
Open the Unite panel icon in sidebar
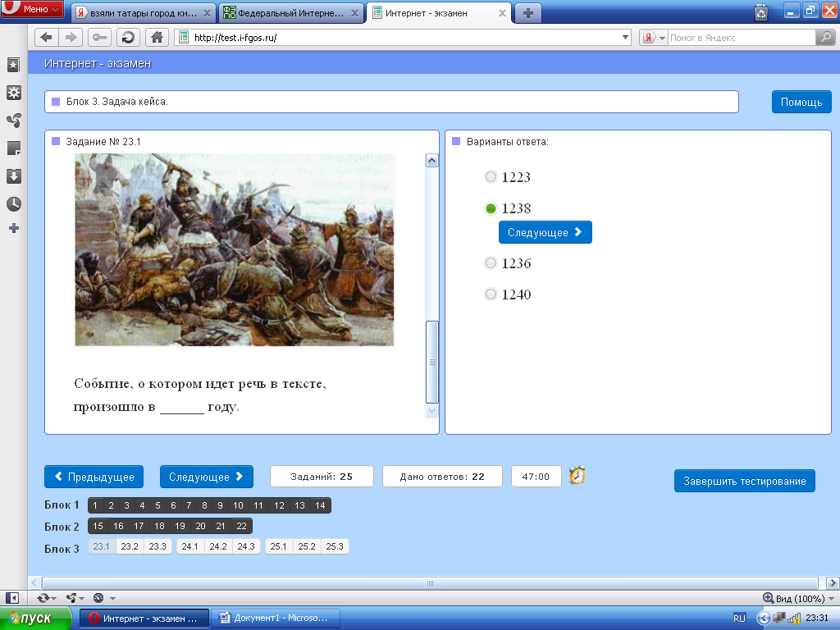click(x=13, y=121)
